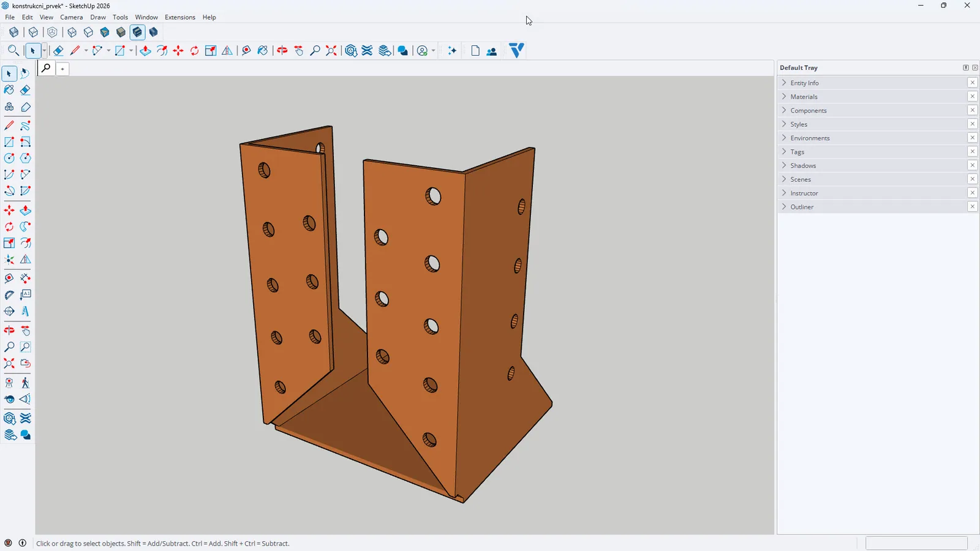
Task: Toggle X-Ray face style cube
Action: coord(13,32)
